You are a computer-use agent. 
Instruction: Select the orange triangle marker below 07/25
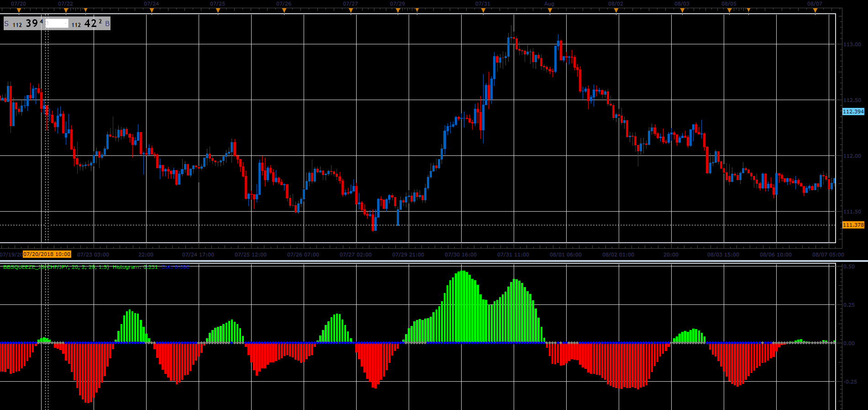(218, 10)
